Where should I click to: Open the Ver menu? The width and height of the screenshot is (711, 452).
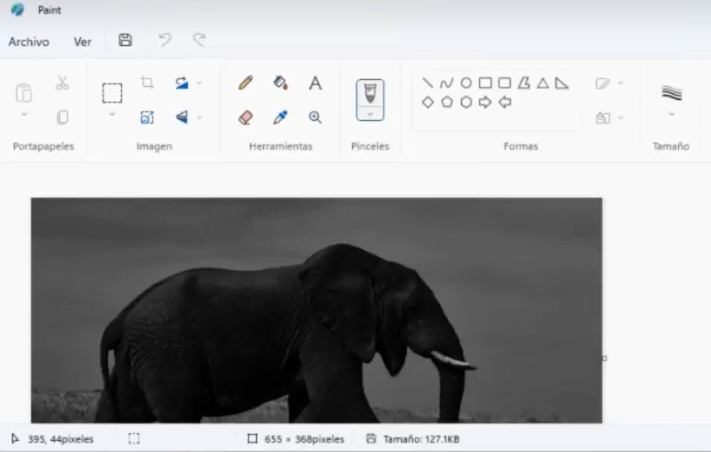(82, 42)
